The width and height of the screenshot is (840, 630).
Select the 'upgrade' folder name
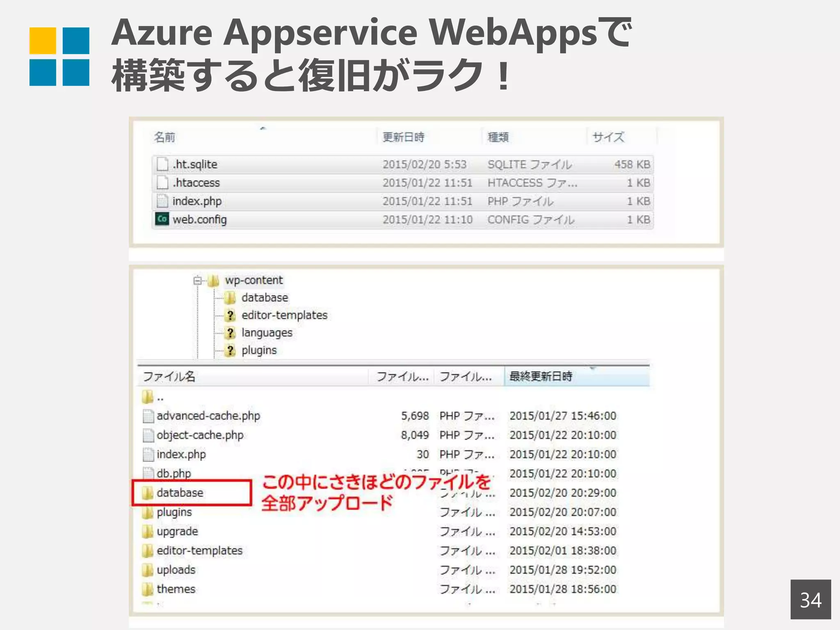177,532
